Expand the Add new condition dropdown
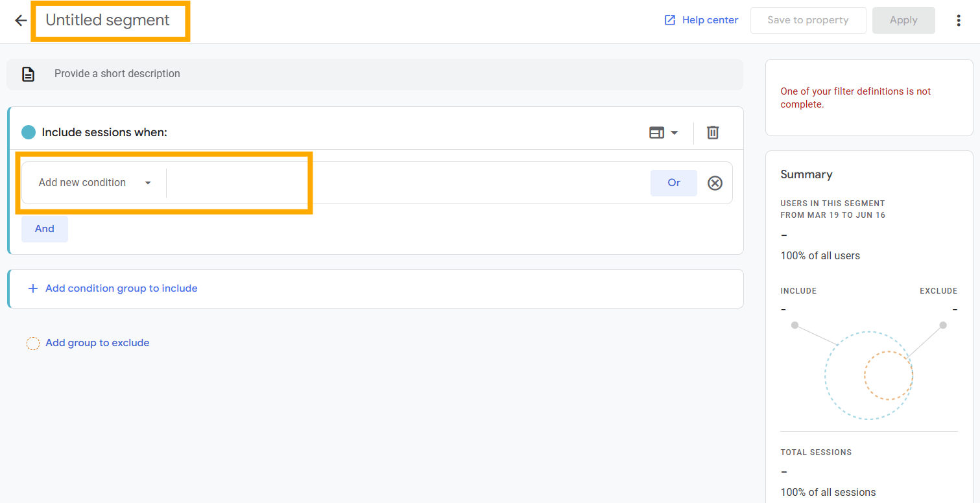This screenshot has height=503, width=980. (94, 183)
